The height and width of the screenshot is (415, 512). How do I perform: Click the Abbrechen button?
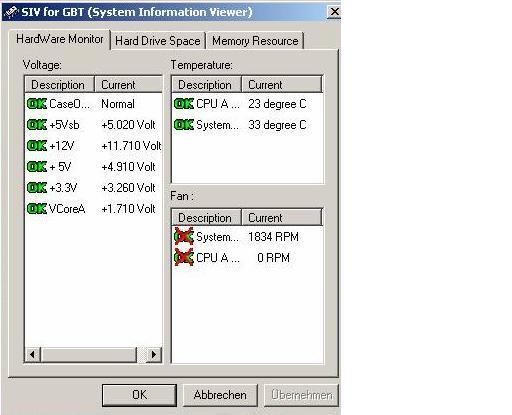click(x=220, y=395)
